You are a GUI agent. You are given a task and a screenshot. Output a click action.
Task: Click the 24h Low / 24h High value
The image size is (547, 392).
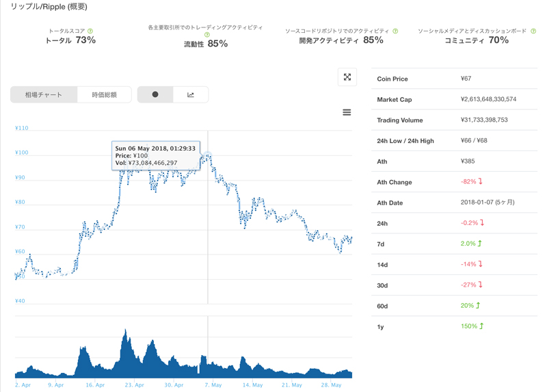coord(474,140)
